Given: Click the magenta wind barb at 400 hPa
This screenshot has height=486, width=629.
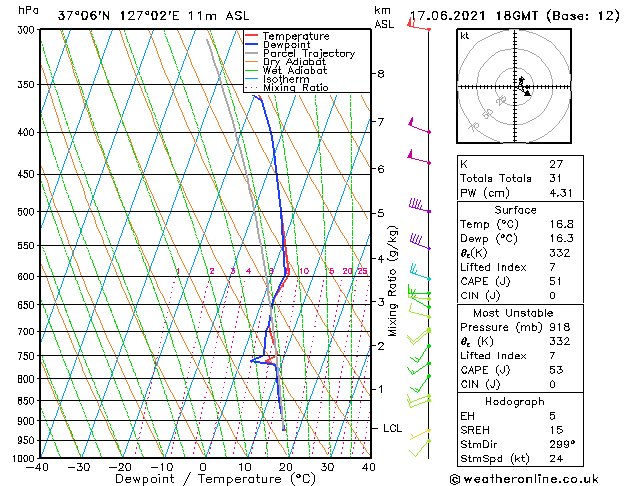Looking at the screenshot, I should (x=419, y=126).
